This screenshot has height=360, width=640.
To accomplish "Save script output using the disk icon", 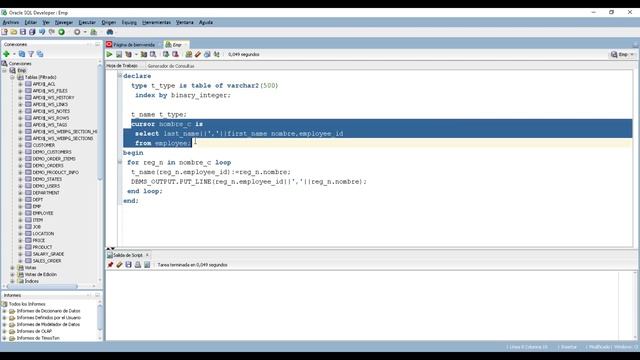I will coord(129,265).
